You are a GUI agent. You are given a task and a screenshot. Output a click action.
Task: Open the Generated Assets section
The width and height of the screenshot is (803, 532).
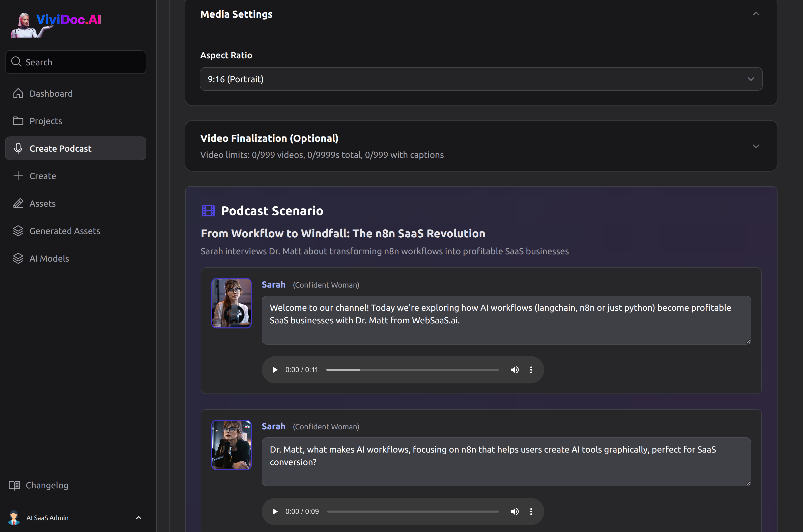pos(65,231)
